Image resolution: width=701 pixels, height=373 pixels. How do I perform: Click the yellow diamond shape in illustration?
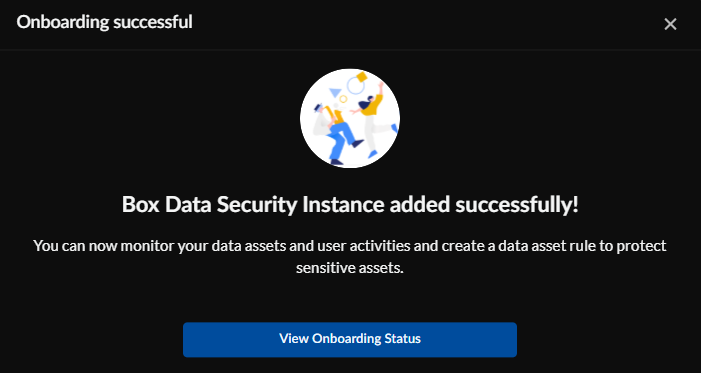(x=361, y=76)
